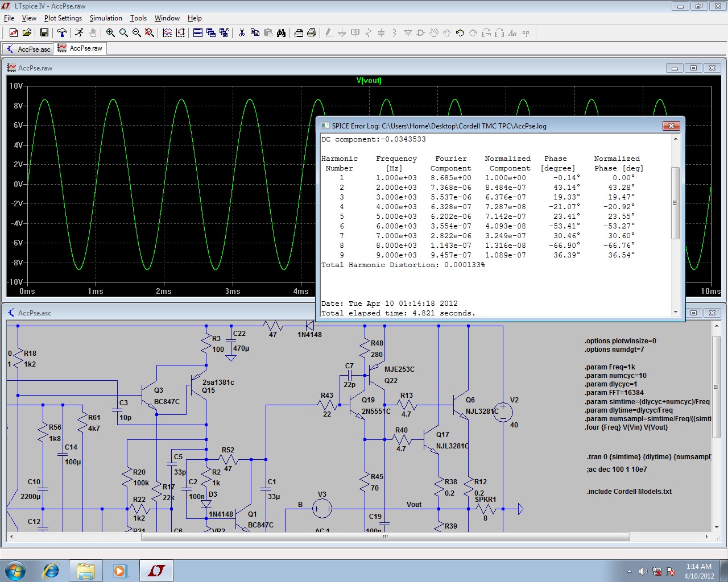Switch to the AccPse.asc tab
This screenshot has height=582, width=728.
click(x=28, y=49)
